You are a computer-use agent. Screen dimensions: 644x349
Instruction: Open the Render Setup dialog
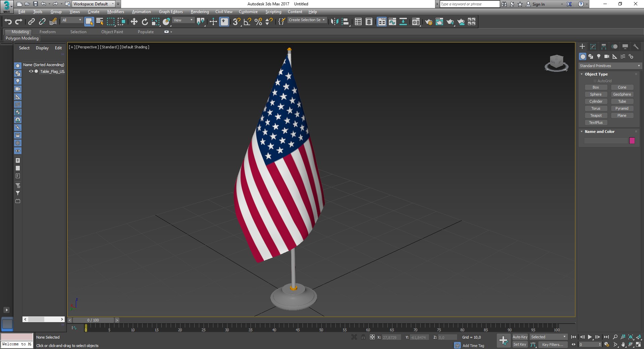pos(428,22)
